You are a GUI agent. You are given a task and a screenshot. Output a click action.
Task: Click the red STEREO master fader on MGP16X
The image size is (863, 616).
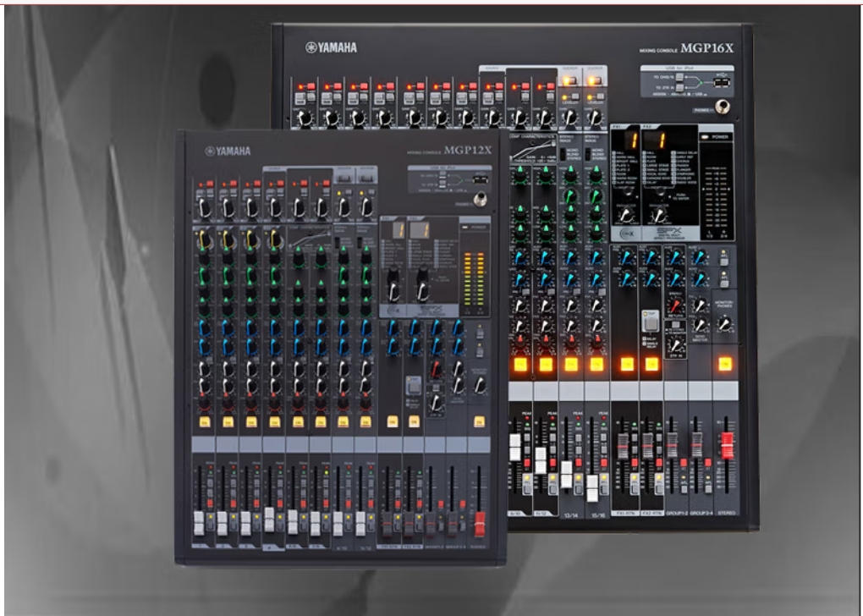(727, 445)
